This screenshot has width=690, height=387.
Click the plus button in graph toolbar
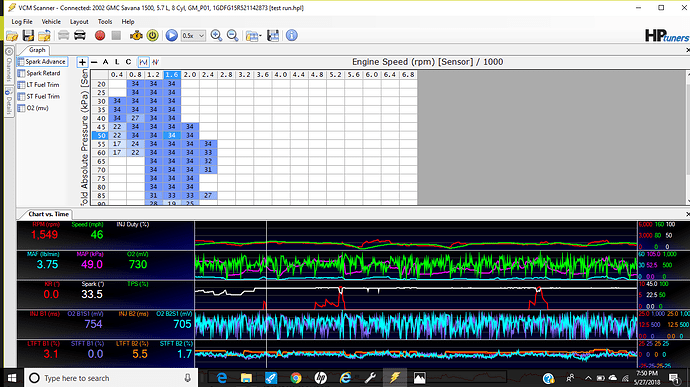[x=82, y=62]
